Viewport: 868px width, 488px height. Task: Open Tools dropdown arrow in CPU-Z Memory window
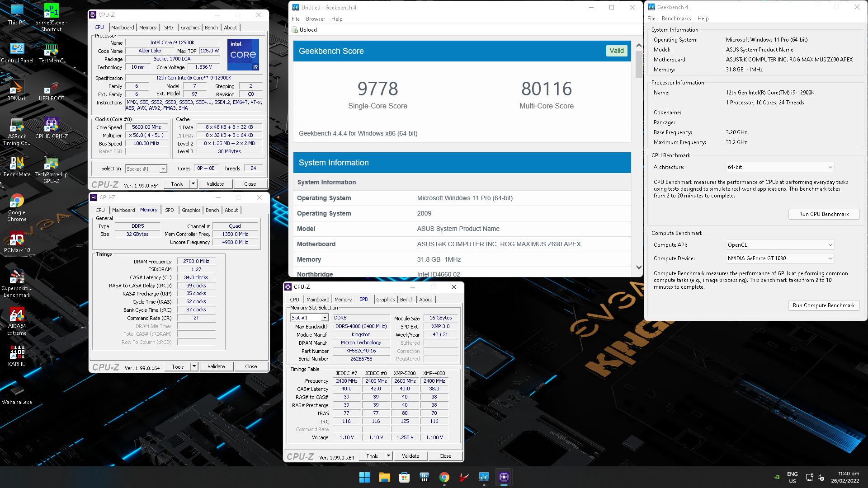coord(194,366)
